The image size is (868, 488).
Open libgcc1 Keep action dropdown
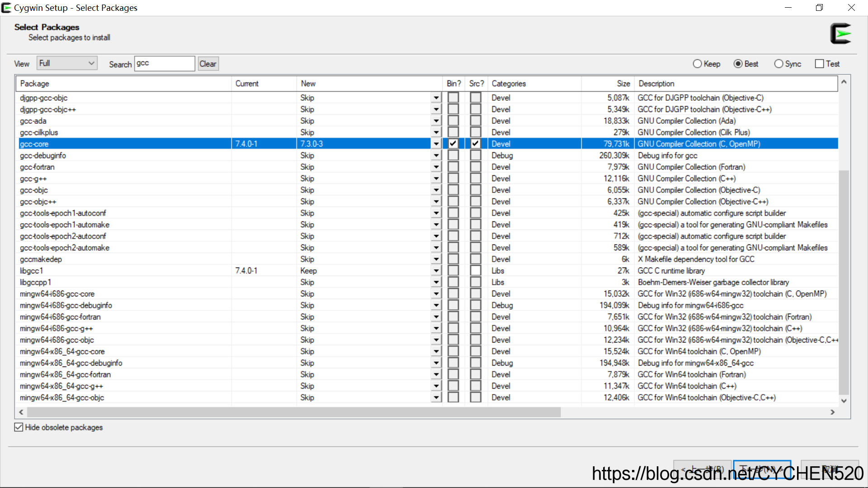(x=436, y=271)
